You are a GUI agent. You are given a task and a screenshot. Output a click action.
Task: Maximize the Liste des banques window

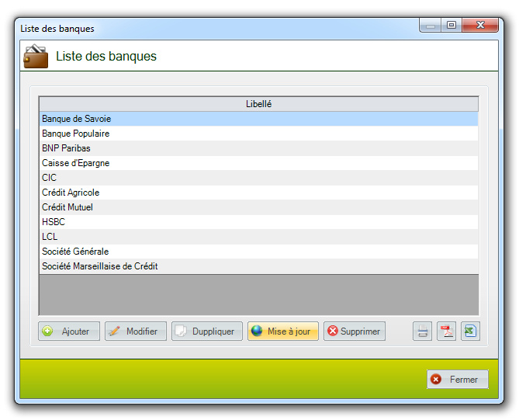452,25
